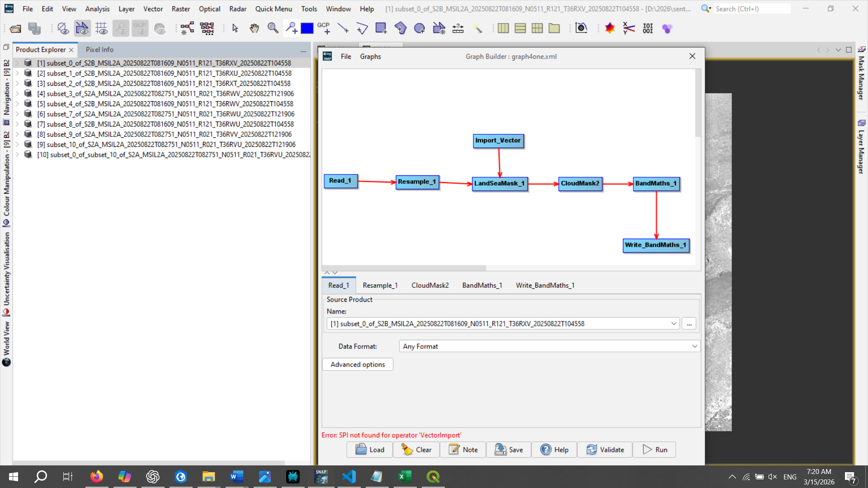This screenshot has width=868, height=488.
Task: Select the GCP placement tool
Action: (324, 28)
